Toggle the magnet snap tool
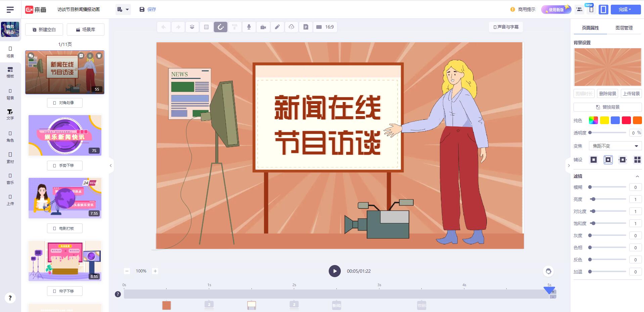This screenshot has width=644, height=312. point(221,27)
